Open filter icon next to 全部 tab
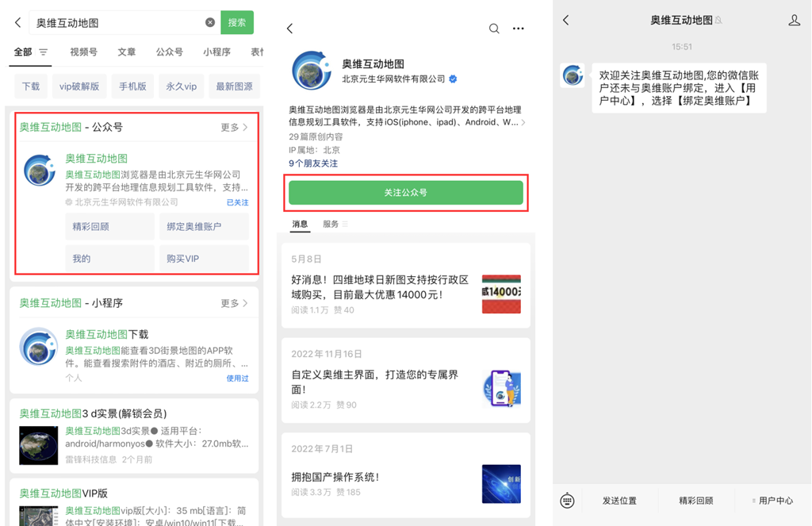Screen dimensions: 812x526 pos(44,52)
